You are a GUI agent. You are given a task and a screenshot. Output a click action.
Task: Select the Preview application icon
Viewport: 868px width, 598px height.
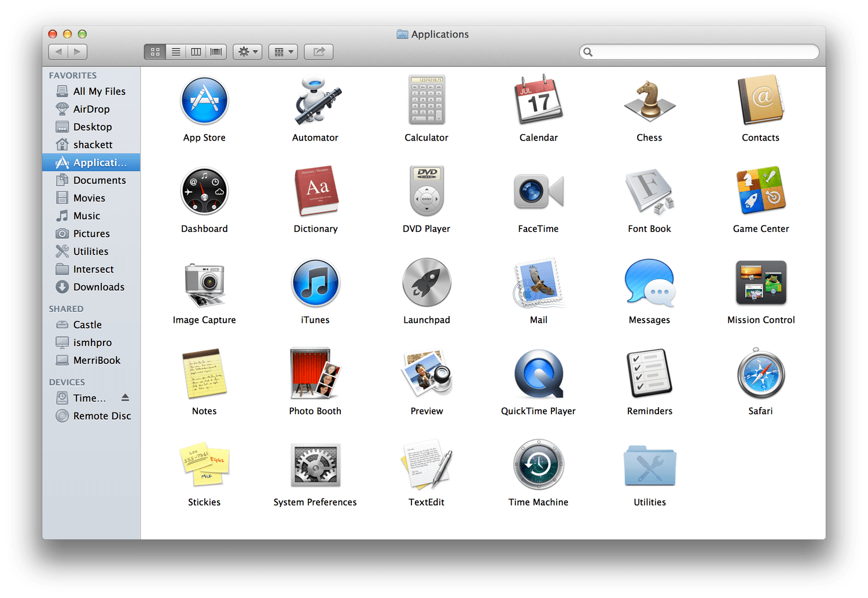[x=426, y=374]
